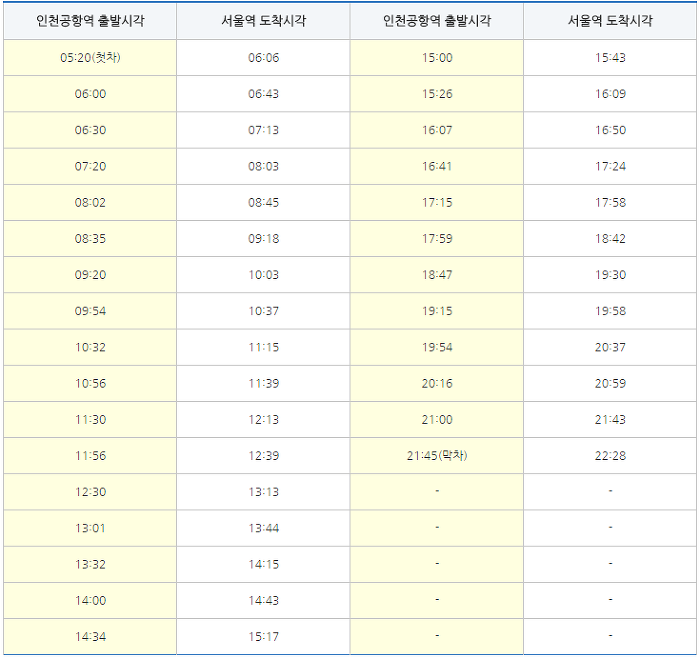Click the 21:00 departure cell
The width and height of the screenshot is (700, 659).
437,420
